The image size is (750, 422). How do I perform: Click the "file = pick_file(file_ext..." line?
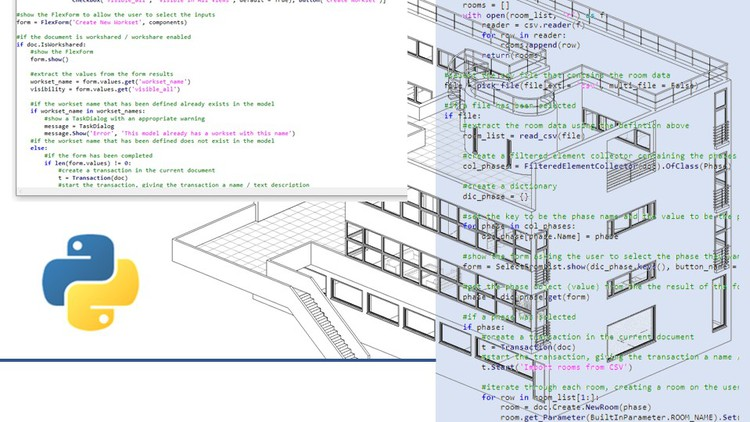click(571, 86)
